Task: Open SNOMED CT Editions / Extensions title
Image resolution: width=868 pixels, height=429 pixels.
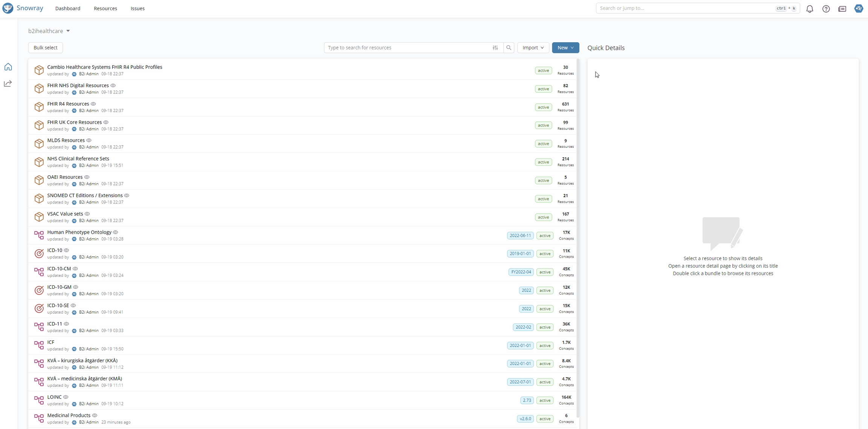Action: tap(85, 195)
